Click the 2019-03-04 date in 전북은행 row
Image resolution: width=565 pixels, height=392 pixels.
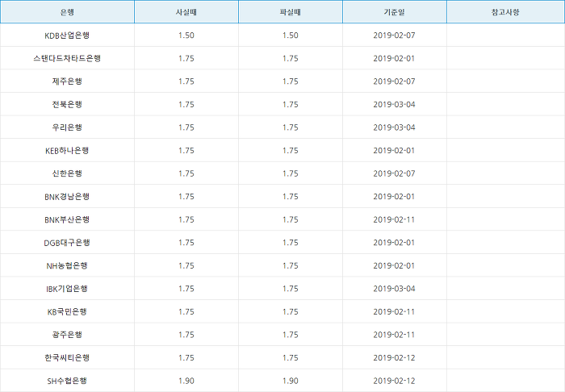coord(394,104)
